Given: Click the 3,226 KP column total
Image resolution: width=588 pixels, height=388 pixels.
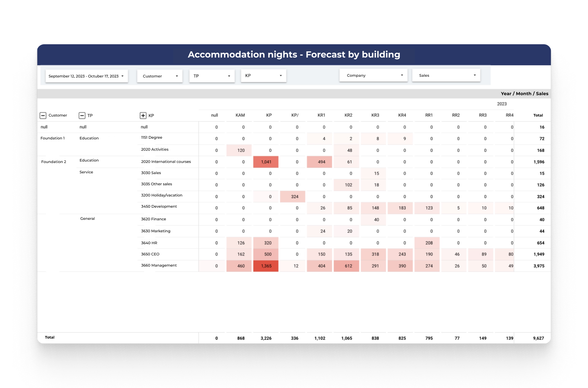Looking at the screenshot, I should point(266,338).
